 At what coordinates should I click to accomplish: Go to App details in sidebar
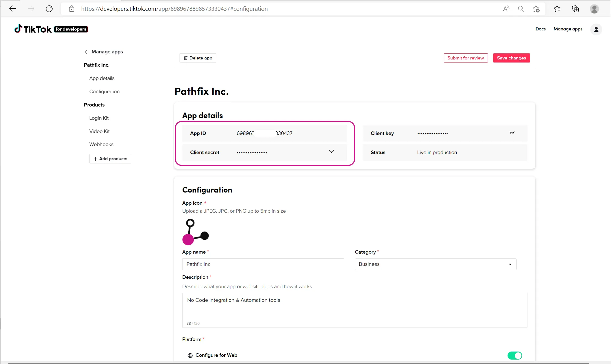(x=102, y=78)
